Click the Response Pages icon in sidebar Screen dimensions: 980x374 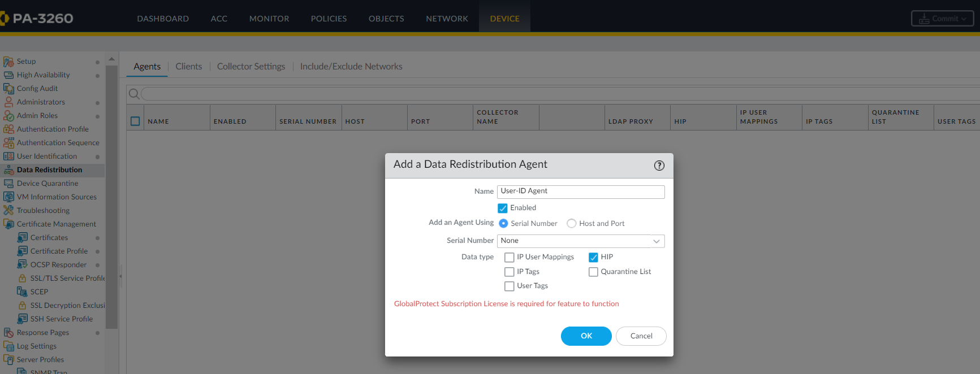(x=8, y=333)
